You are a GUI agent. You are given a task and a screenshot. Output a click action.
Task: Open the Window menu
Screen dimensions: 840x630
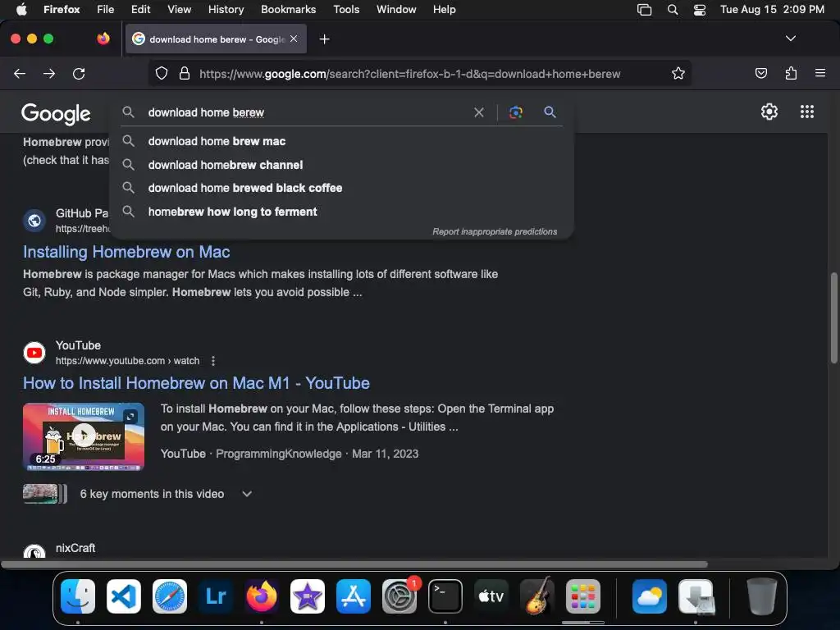[x=396, y=10]
